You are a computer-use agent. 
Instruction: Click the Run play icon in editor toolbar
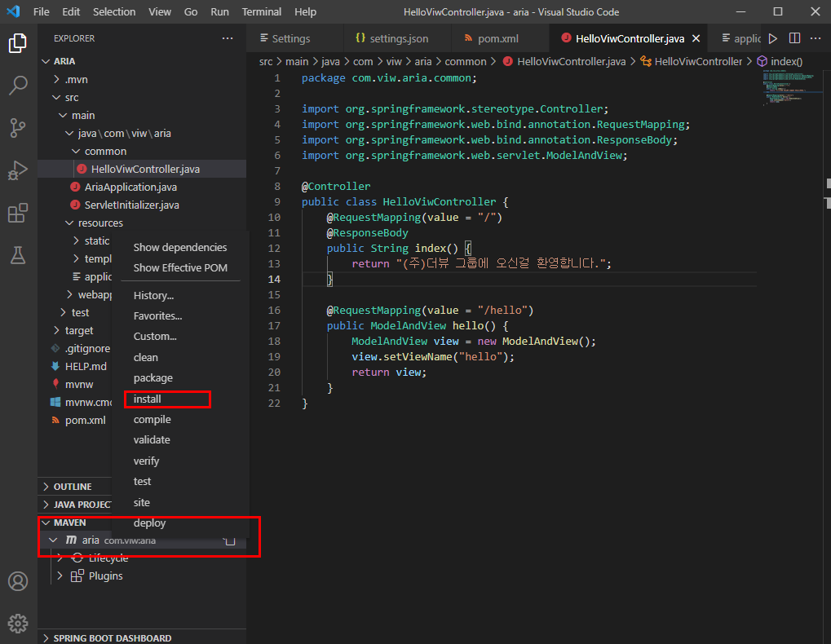773,38
